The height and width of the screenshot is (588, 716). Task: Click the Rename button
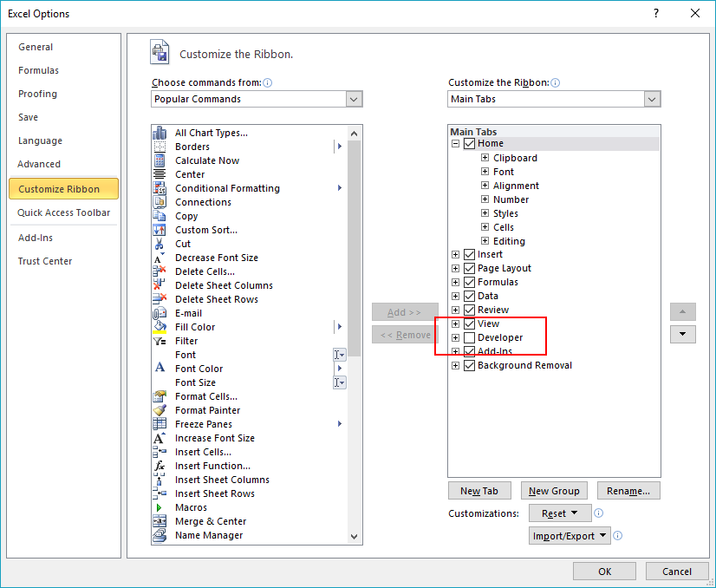click(628, 491)
